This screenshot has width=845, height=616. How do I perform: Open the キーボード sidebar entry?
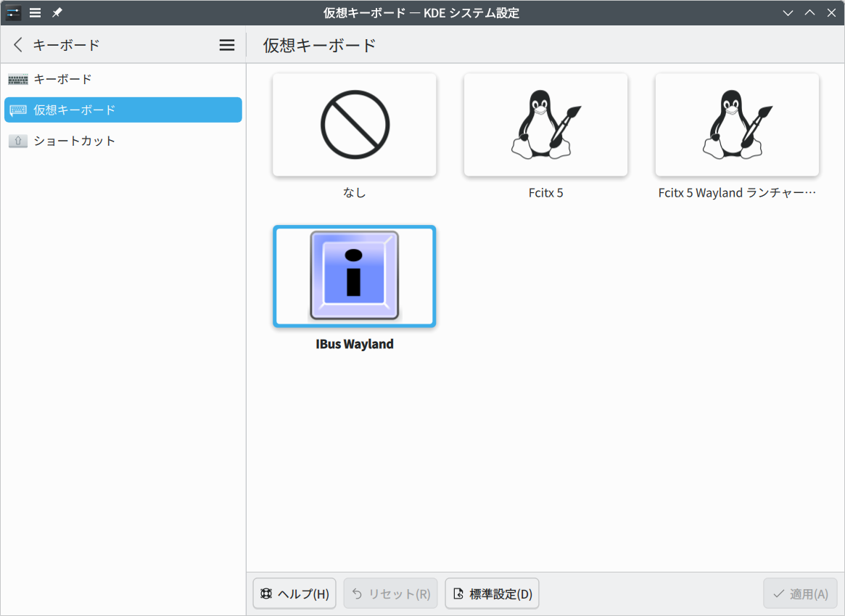pos(62,79)
